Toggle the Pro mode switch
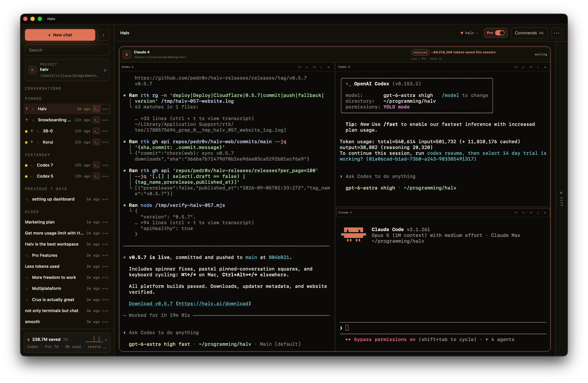Viewport: 588px width, 383px height. click(x=499, y=33)
